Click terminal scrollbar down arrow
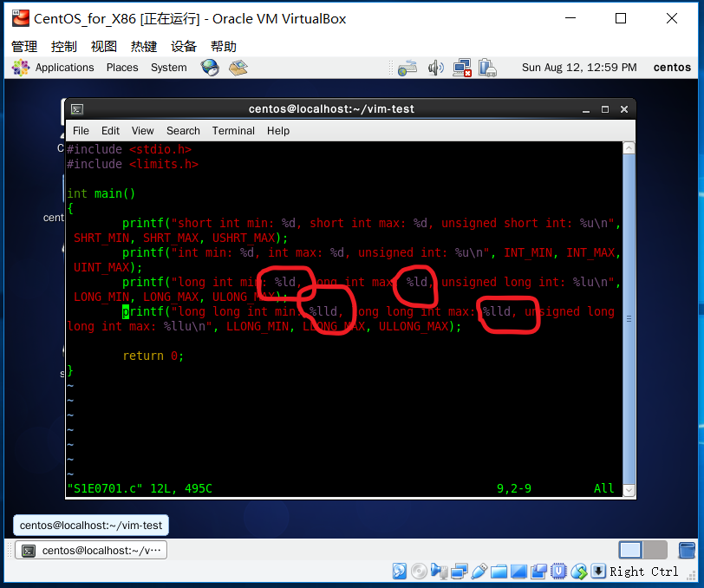The image size is (704, 588). [629, 490]
